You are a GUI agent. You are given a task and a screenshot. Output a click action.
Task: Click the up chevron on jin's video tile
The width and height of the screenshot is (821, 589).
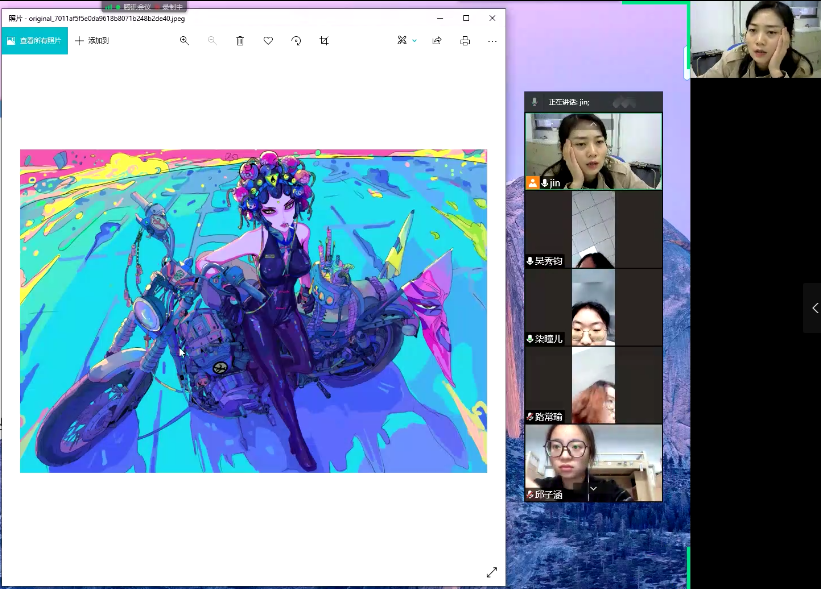click(x=593, y=125)
